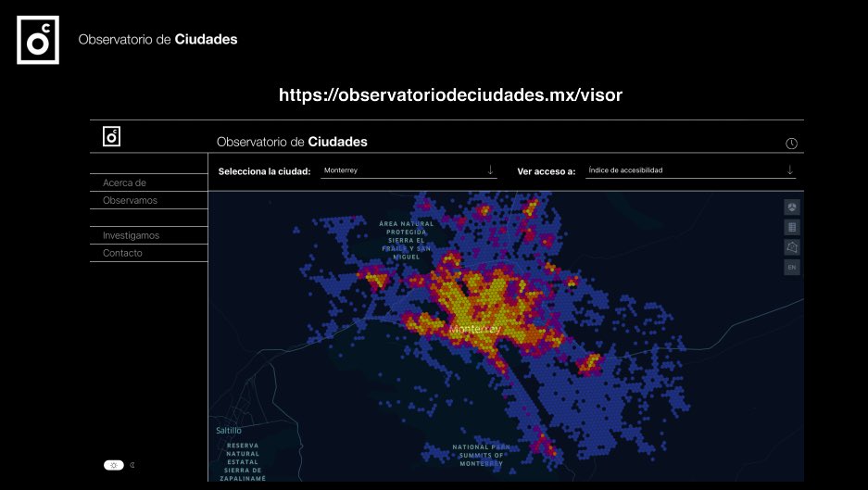Select dark mode moon icon
868x490 pixels.
pos(132,465)
